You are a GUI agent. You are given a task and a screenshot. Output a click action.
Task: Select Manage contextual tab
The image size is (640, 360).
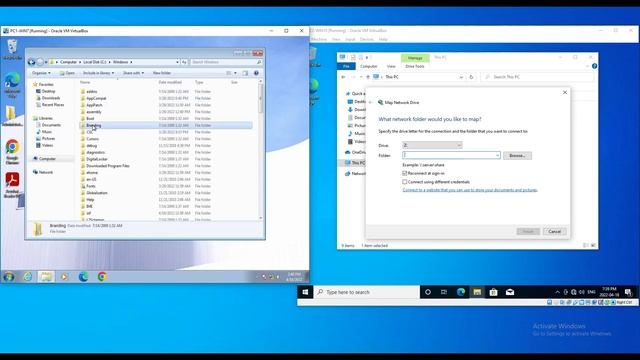[x=415, y=58]
